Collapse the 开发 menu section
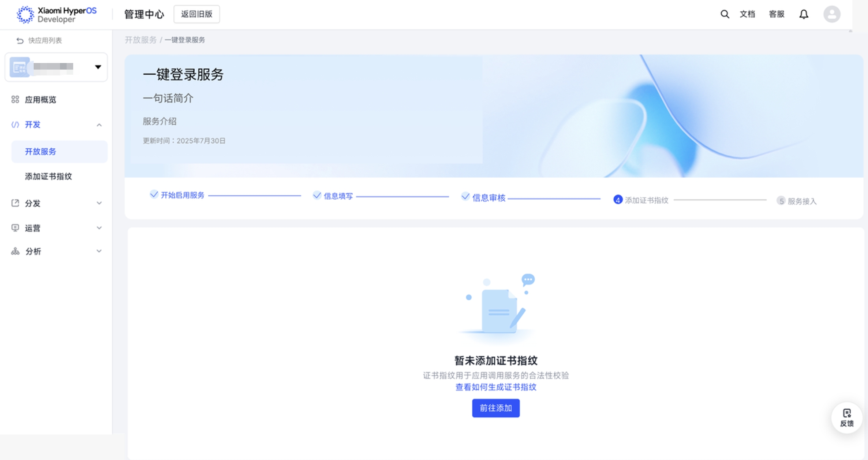This screenshot has width=868, height=460. pos(99,125)
